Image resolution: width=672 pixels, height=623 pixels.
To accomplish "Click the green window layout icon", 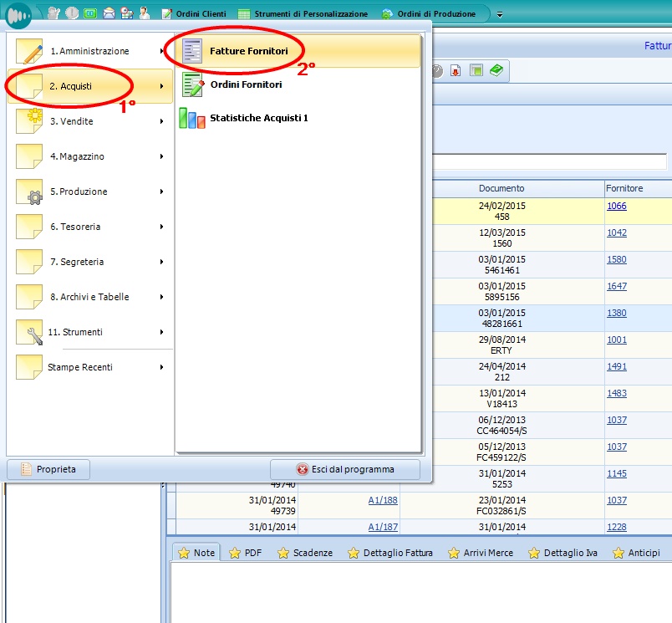I will click(x=476, y=71).
